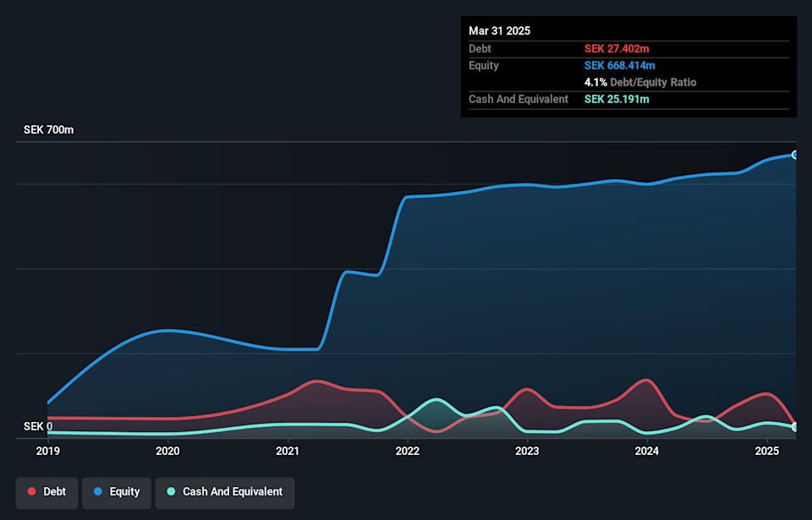Click the 2023 year label on the axis
This screenshot has height=520, width=812.
[x=527, y=452]
